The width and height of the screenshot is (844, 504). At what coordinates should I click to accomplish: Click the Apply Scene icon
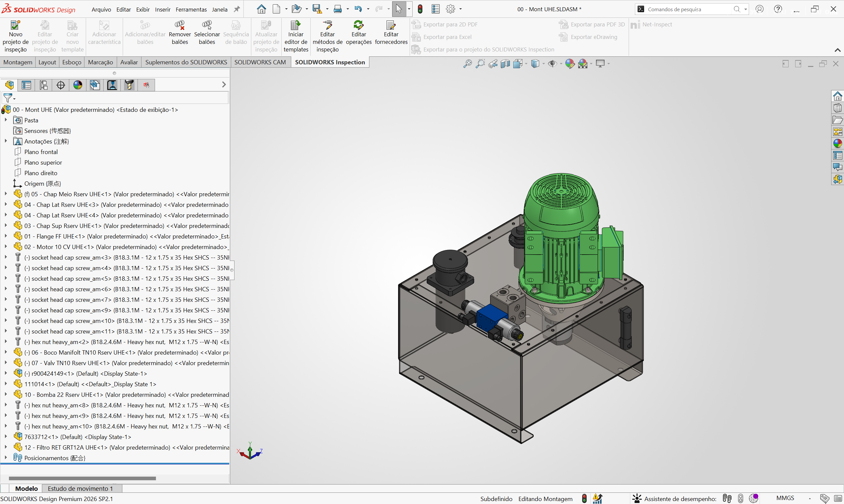click(x=583, y=64)
